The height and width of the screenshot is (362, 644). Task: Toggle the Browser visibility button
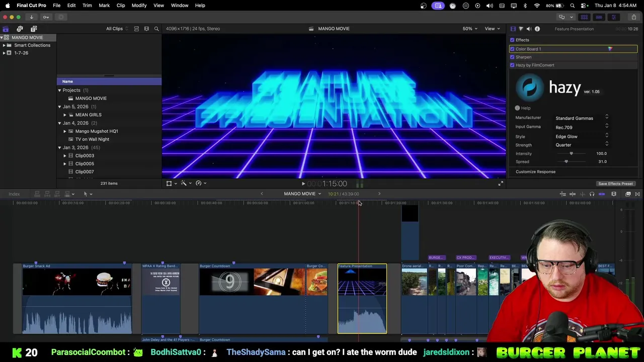584,17
